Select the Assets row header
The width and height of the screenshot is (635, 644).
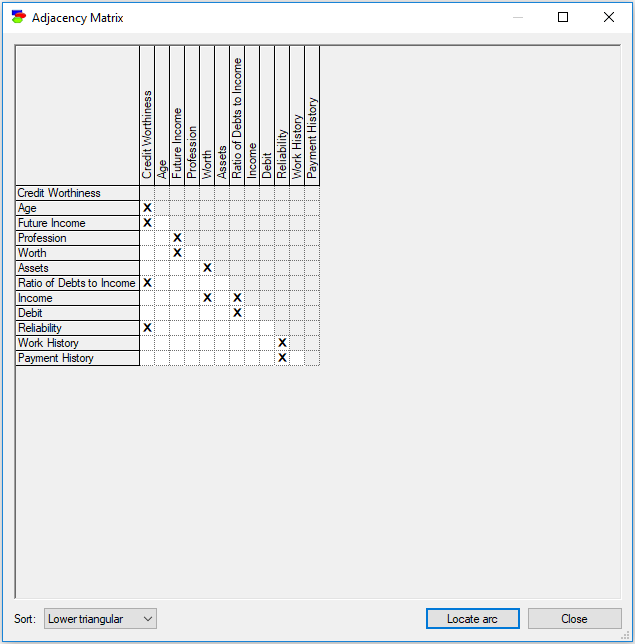tap(78, 268)
